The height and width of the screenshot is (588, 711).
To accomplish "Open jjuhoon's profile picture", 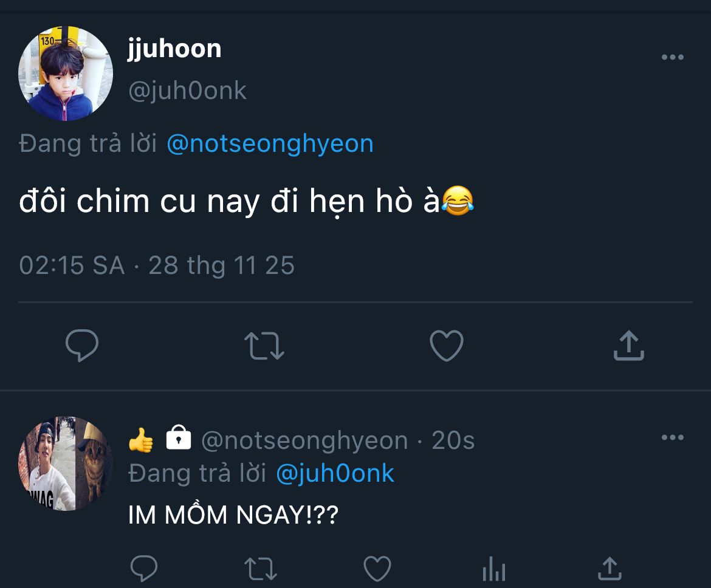I will (66, 73).
